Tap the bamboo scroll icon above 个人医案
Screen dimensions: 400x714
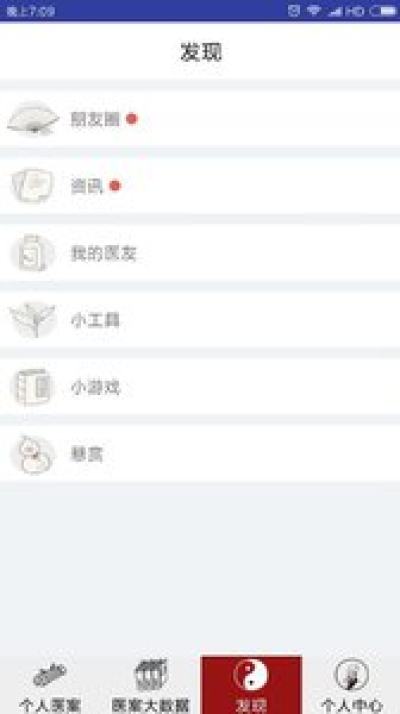coord(50,675)
